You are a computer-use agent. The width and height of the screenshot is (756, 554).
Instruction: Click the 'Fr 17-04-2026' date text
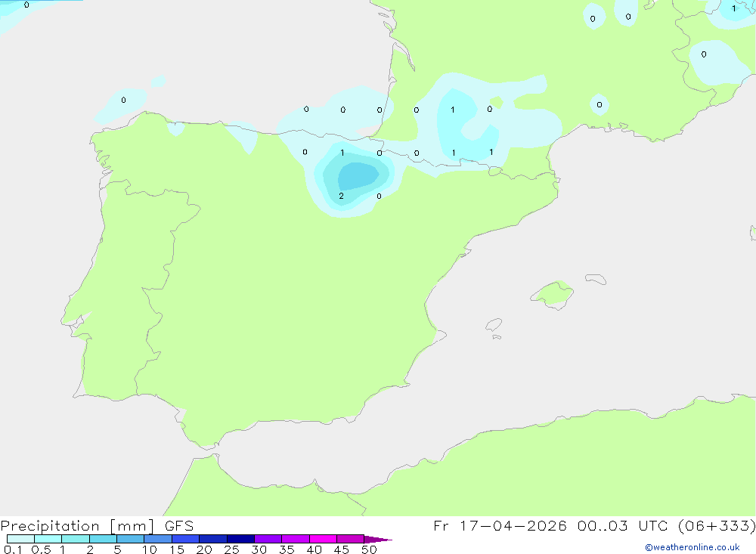(500, 525)
